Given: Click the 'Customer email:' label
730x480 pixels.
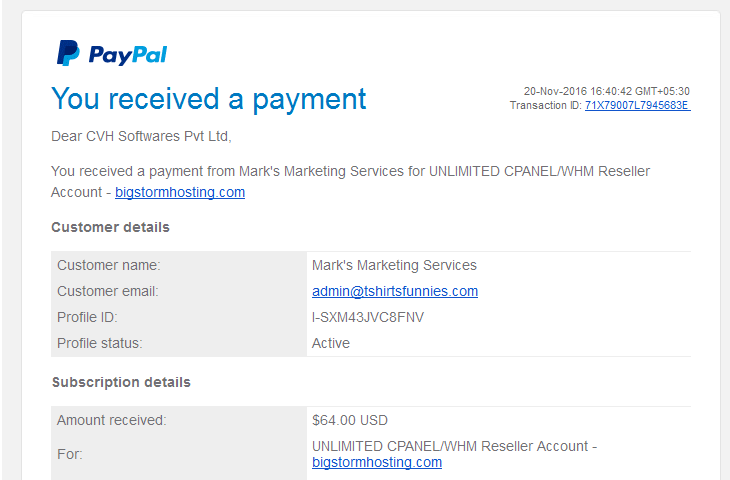Looking at the screenshot, I should (108, 291).
